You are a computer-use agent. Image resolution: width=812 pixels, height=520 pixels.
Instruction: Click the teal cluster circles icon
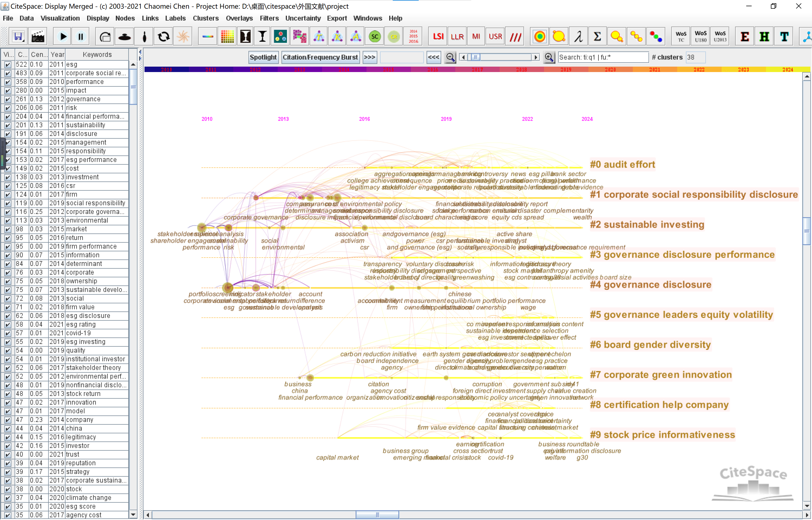pyautogui.click(x=280, y=37)
